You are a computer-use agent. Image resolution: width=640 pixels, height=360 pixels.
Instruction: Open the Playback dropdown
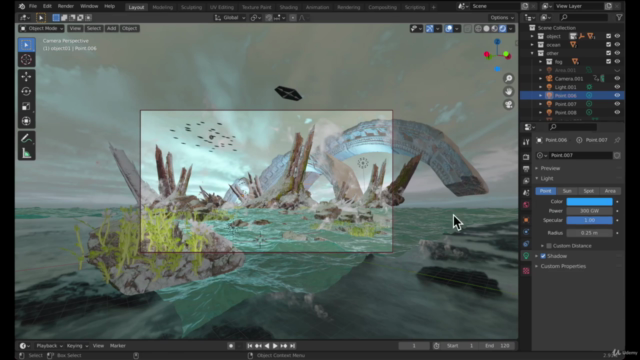click(x=49, y=346)
